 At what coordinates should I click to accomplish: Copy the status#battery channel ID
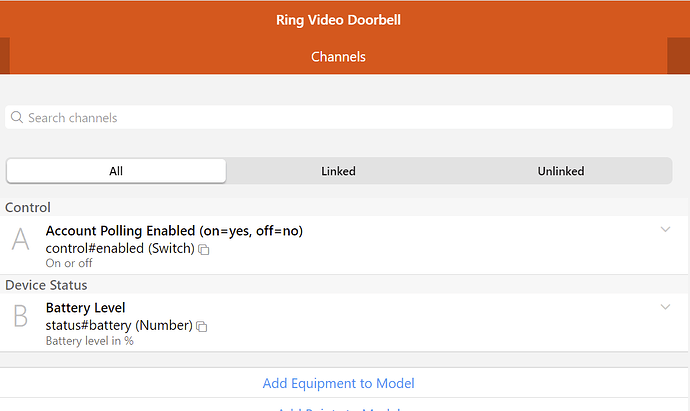click(x=201, y=326)
